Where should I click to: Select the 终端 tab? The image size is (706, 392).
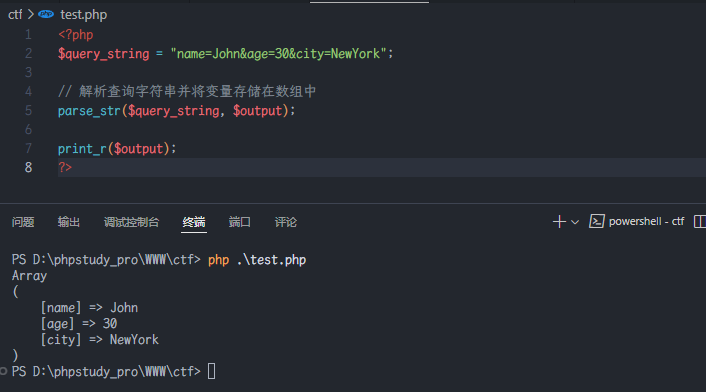tap(194, 222)
